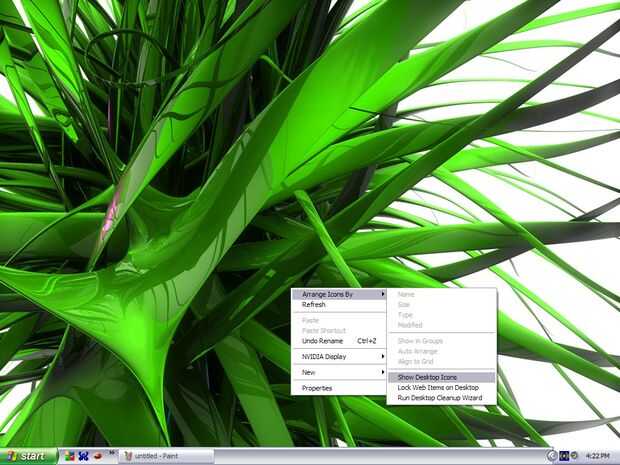Image resolution: width=620 pixels, height=465 pixels.
Task: Expand the hidden quick launch items chevron
Action: (x=112, y=452)
